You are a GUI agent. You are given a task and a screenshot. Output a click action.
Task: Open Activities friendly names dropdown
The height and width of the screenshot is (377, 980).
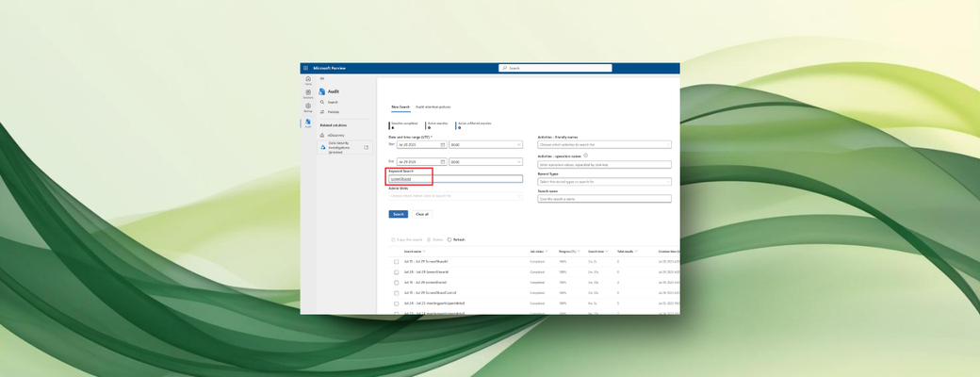tap(604, 144)
